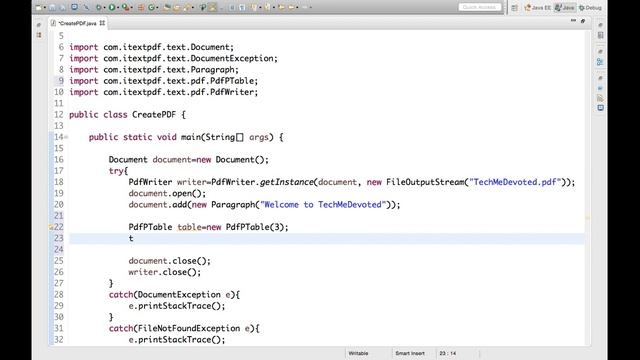Click the "document.close();" line
Viewport: 640px width, 360px height.
tap(170, 261)
